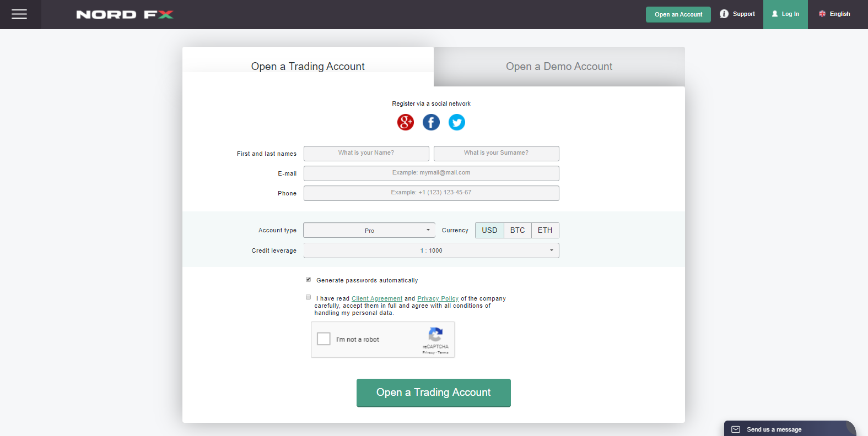
Task: Click the First and last names label
Action: pos(267,154)
